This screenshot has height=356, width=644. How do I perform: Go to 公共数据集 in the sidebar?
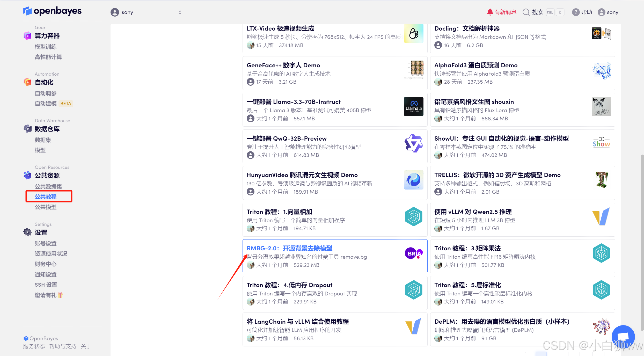(x=48, y=186)
